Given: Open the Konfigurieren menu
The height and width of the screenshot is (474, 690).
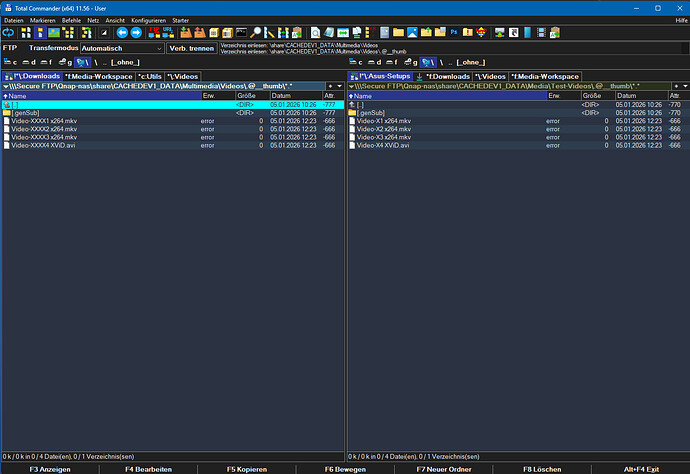Looking at the screenshot, I should [x=149, y=20].
